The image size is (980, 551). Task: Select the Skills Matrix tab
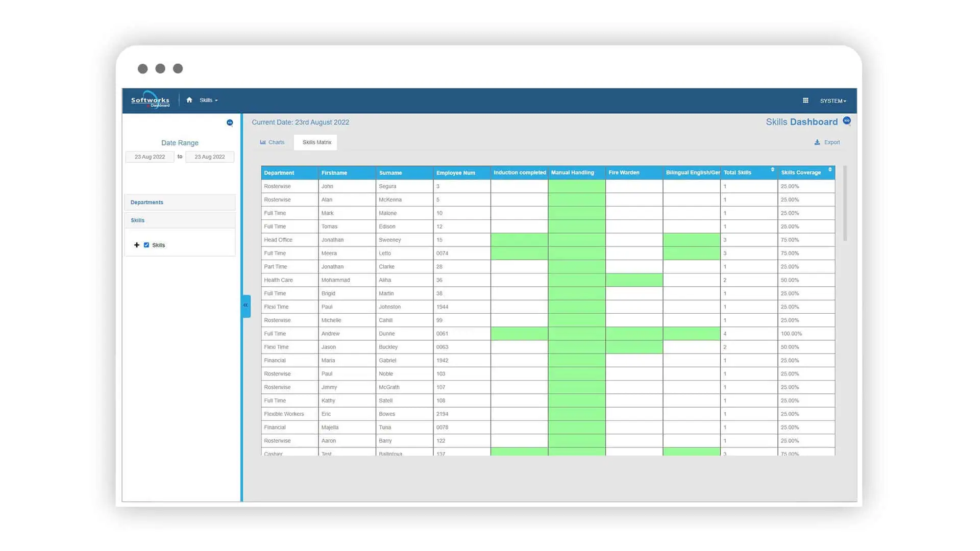click(316, 142)
